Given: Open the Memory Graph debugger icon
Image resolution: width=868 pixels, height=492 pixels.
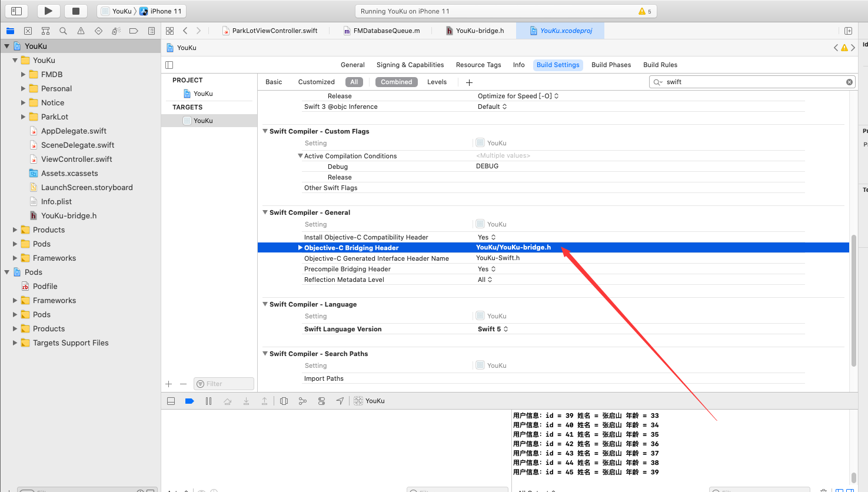Looking at the screenshot, I should tap(303, 401).
